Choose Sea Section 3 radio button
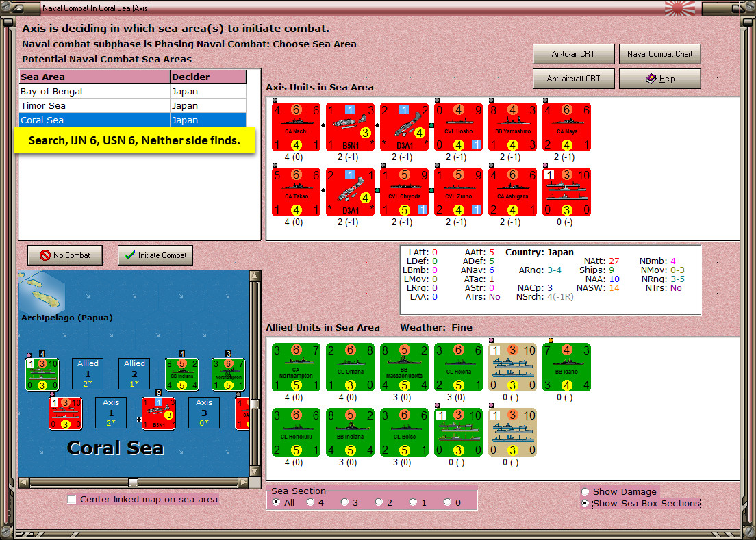756x540 pixels. pos(344,502)
